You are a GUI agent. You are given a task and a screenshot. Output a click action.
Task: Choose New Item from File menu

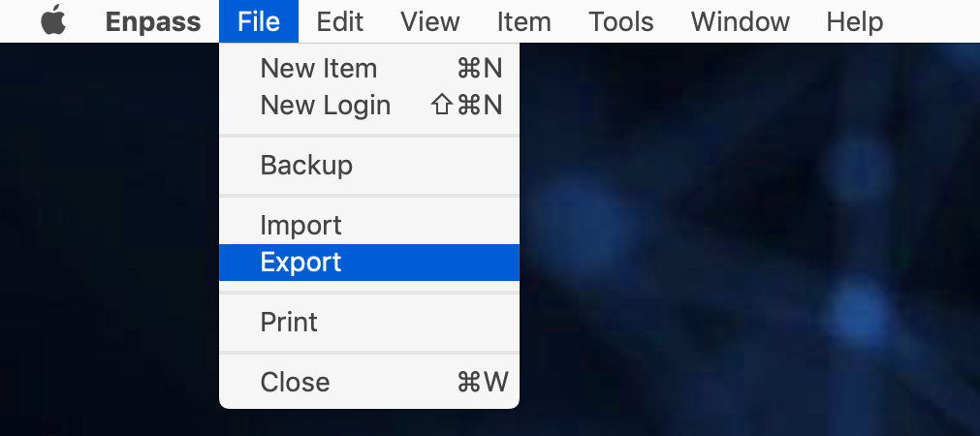pos(318,69)
